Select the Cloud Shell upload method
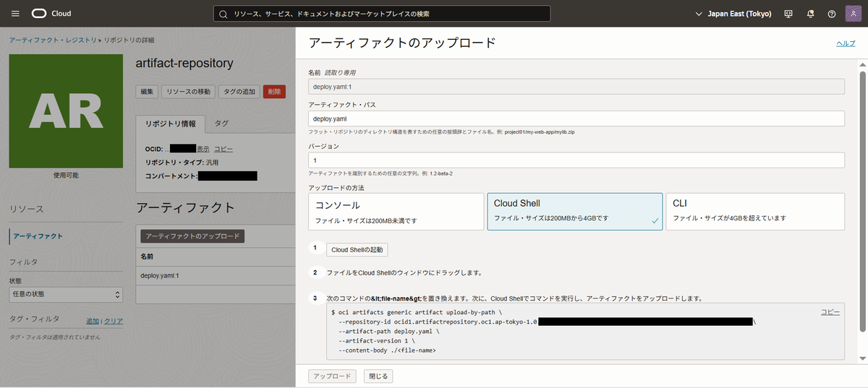Screen dimensions: 868x388 [x=575, y=211]
